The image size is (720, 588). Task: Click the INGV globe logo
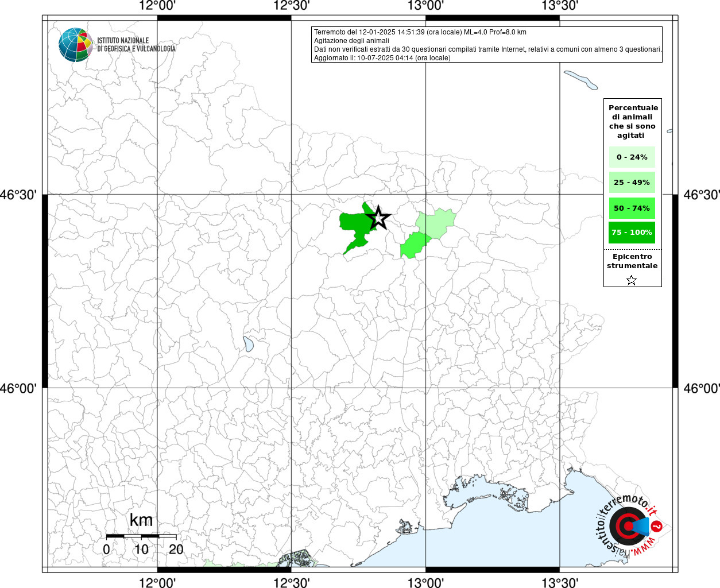pos(75,45)
